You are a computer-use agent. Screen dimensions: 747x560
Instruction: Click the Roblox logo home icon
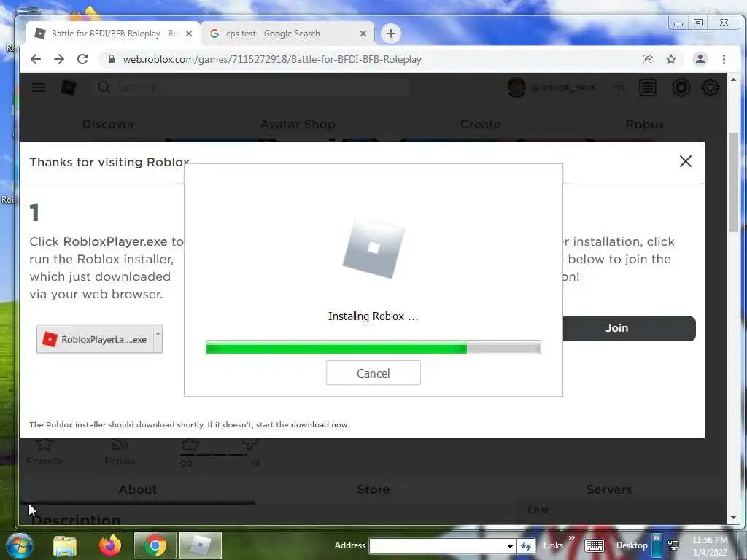[x=69, y=87]
